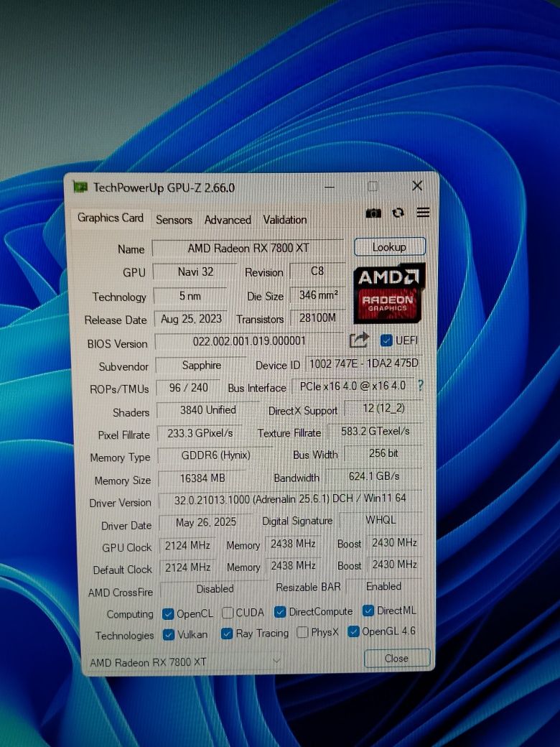Click the refresh icon in GPU-Z

(398, 213)
